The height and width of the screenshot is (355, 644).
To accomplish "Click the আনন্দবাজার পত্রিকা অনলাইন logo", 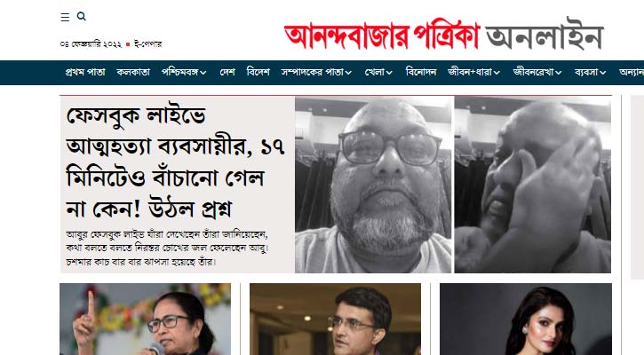I will click(x=443, y=36).
